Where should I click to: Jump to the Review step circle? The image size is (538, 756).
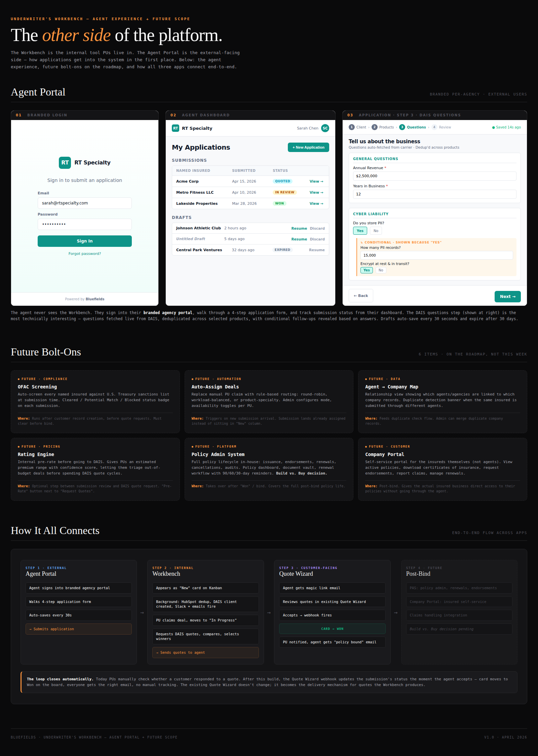[434, 127]
